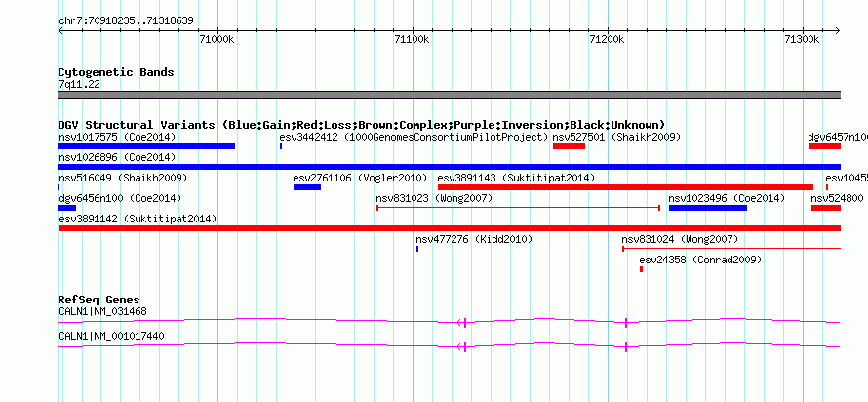The height and width of the screenshot is (402, 868).
Task: Click the 71200k ruler tick label
Action: pyautogui.click(x=608, y=40)
